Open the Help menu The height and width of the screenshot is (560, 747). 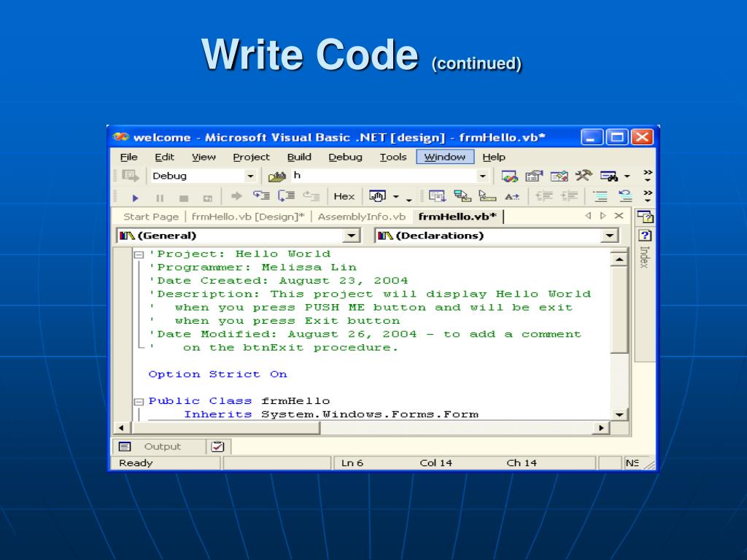[x=494, y=157]
